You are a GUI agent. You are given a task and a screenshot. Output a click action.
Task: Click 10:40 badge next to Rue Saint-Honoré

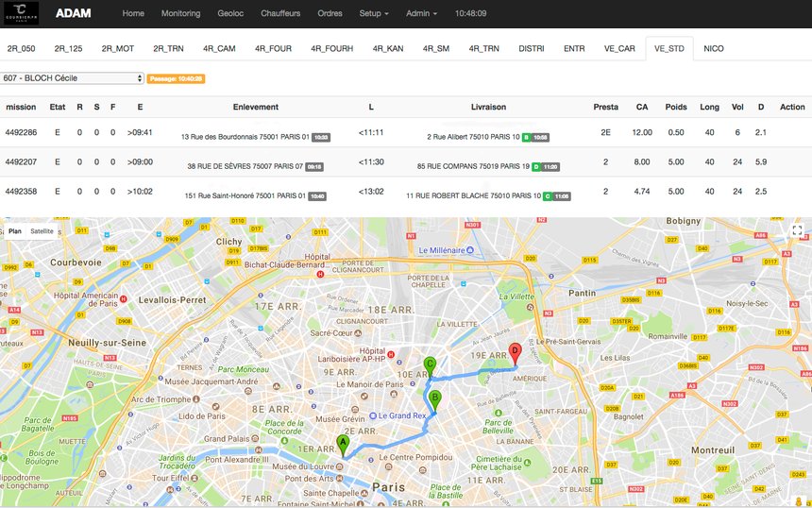317,196
